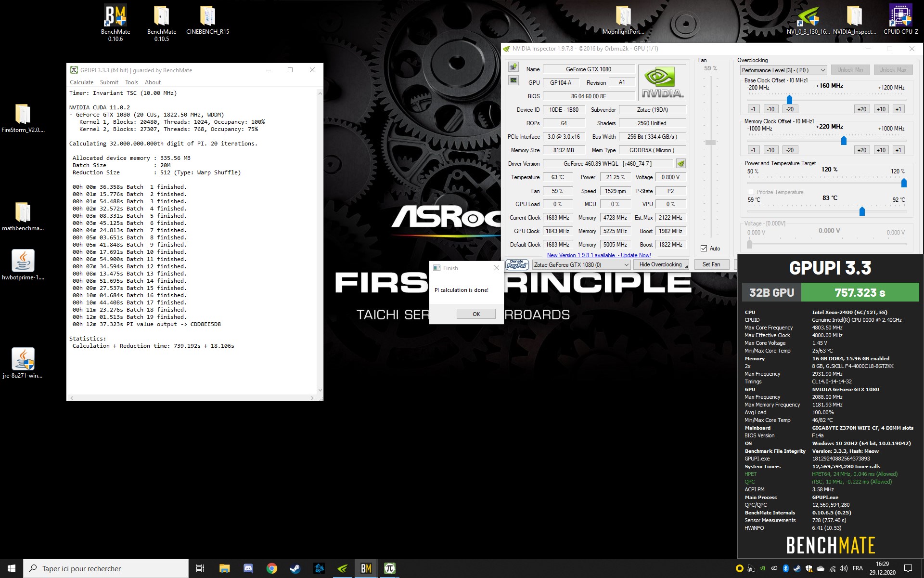The width and height of the screenshot is (924, 578).
Task: Click Unlock Min button
Action: click(x=850, y=70)
